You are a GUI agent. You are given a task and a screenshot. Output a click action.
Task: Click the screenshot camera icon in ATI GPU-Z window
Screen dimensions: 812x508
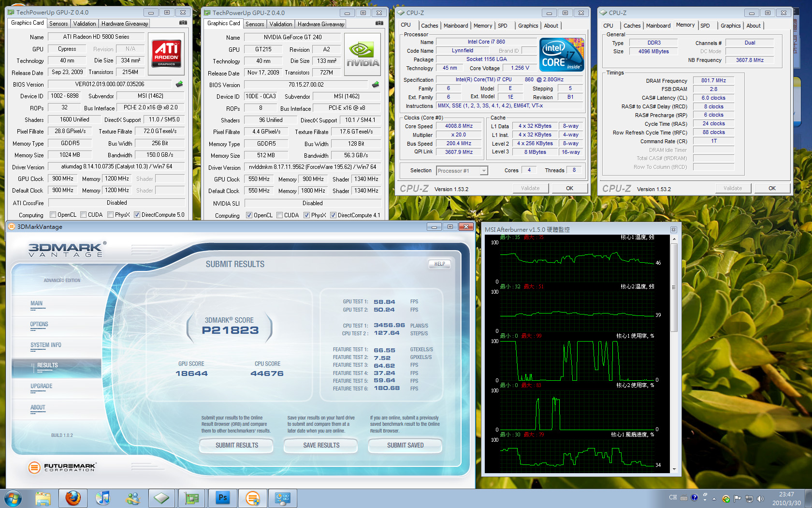click(183, 23)
